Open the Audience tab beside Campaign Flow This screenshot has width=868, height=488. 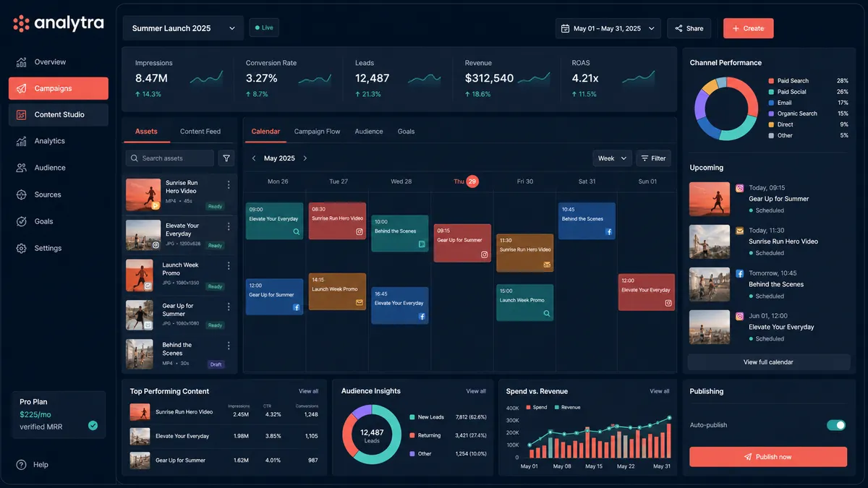[x=369, y=132]
